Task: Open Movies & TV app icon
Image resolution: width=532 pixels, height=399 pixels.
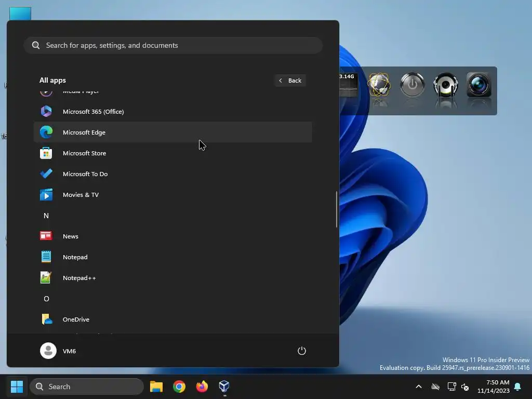Action: 46,195
